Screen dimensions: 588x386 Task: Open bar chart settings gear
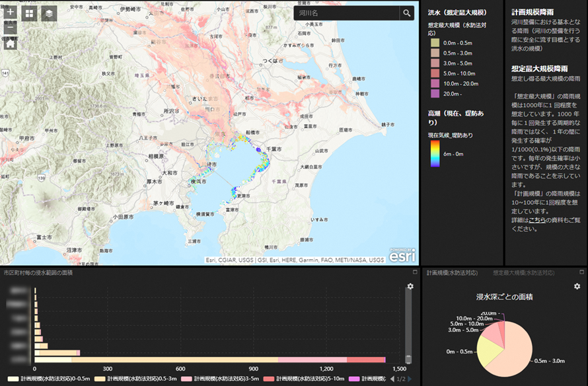[x=410, y=286]
